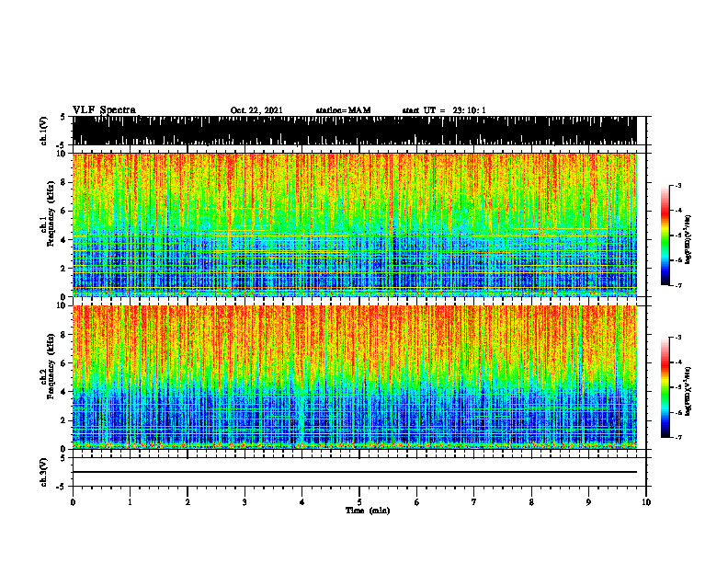Click the 'VLF Spectra' title text
Image resolution: width=728 pixels, height=563 pixels.
104,110
